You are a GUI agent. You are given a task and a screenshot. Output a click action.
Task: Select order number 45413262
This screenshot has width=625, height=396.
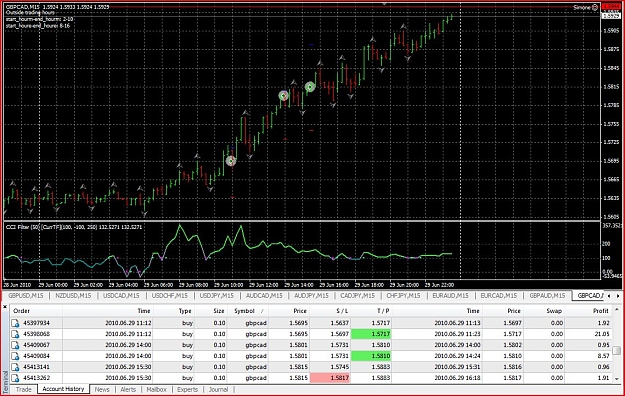point(36,378)
